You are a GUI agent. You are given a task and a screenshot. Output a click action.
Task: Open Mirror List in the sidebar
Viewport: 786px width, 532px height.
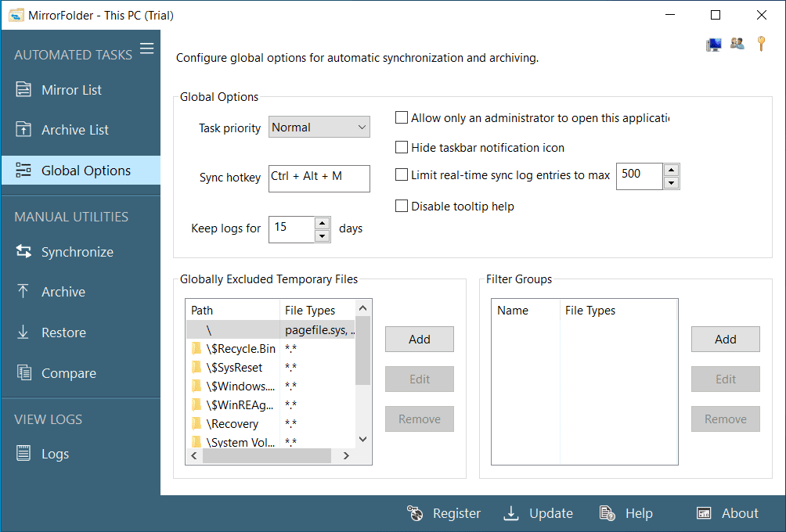[x=71, y=90]
